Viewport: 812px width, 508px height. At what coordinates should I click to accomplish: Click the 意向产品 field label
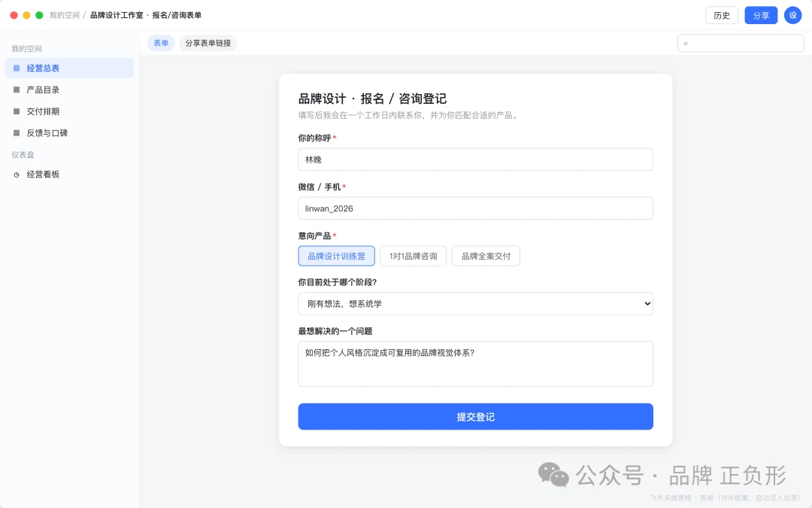coord(314,236)
